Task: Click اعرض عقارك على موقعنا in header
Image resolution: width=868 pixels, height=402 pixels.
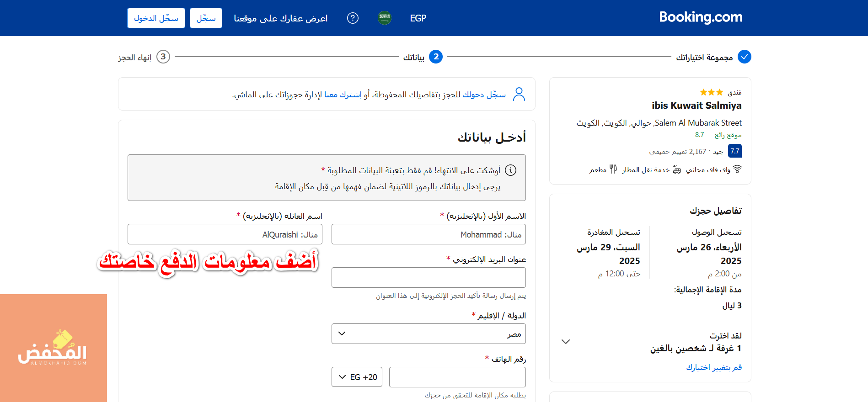Action: coord(281,18)
